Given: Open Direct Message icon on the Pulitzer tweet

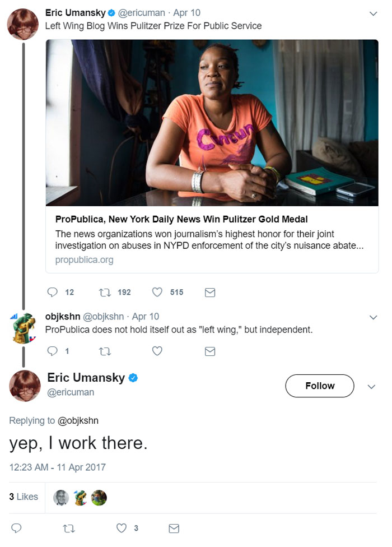Looking at the screenshot, I should pyautogui.click(x=209, y=292).
